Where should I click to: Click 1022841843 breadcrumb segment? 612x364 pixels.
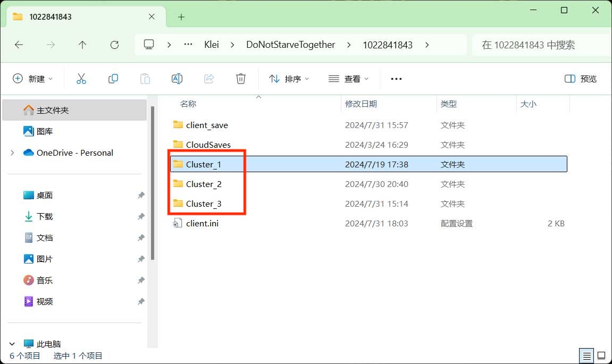(388, 45)
